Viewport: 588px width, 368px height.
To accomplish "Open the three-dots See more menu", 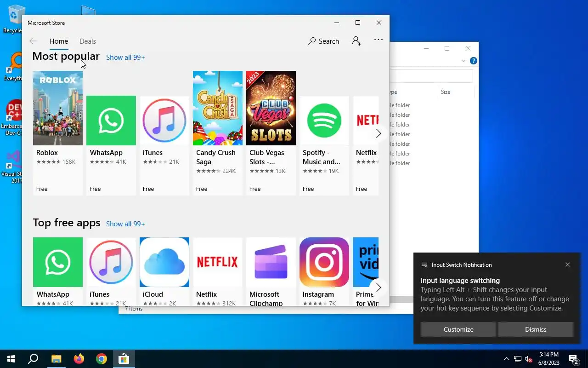I will click(379, 40).
